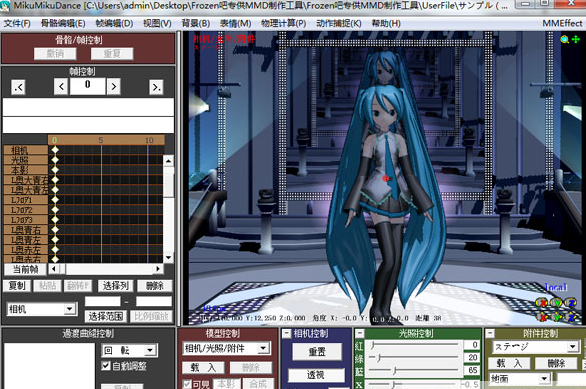Click the red light value field showing 0
Screen dimensions: 586x389
[471, 345]
